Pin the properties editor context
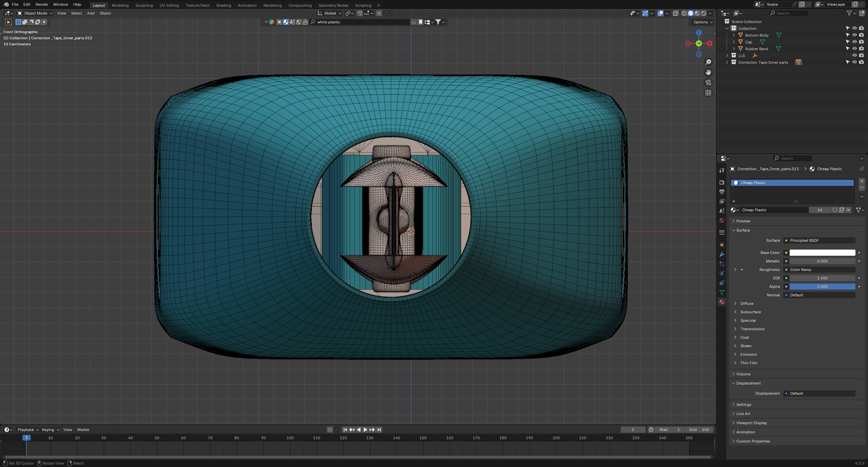Viewport: 868px width, 467px height. (x=862, y=169)
